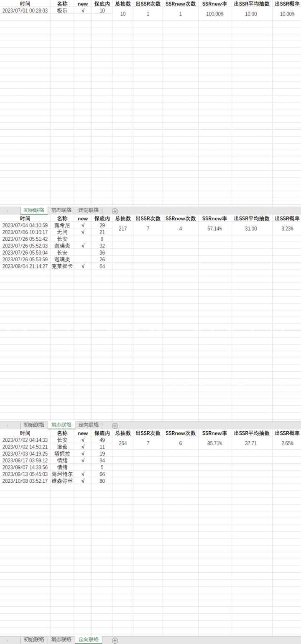Switch to 常态联络 from the active 定向联络 sheet
This screenshot has height=644, width=301.
(61, 639)
